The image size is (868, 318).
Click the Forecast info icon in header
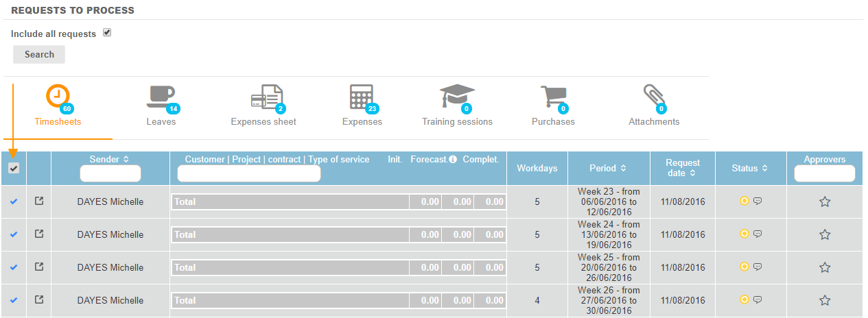pyautogui.click(x=453, y=160)
